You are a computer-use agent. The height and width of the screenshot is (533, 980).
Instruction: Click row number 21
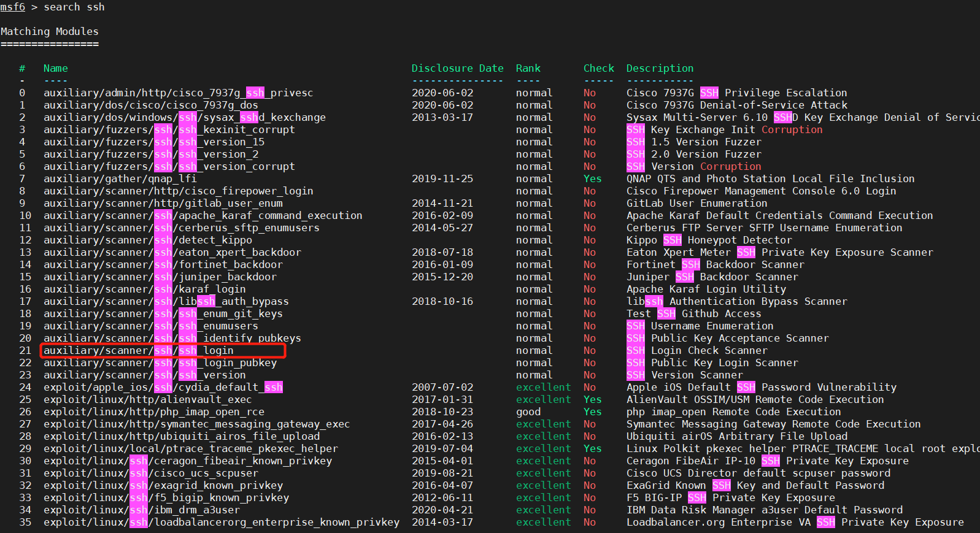pyautogui.click(x=25, y=350)
